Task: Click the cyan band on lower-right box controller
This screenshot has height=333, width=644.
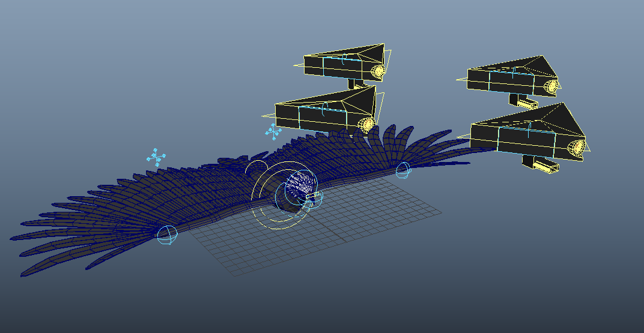Action: click(x=527, y=142)
